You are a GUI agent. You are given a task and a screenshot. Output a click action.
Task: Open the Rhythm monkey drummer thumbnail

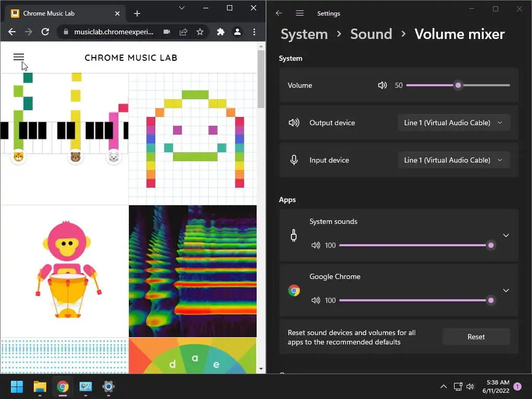click(x=64, y=271)
